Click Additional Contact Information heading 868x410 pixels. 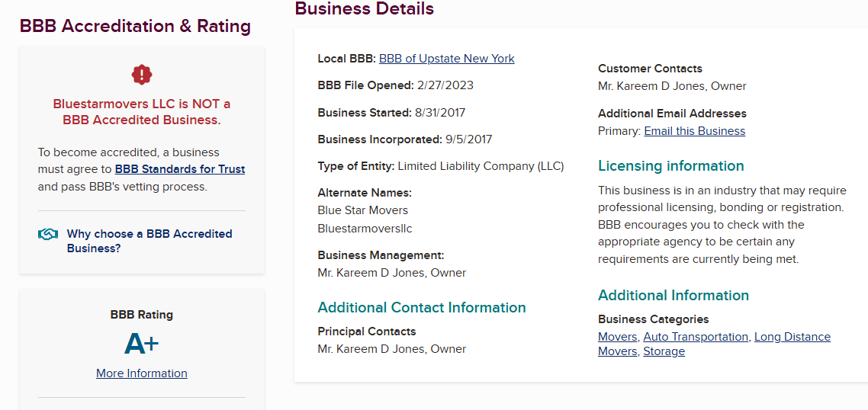pos(422,308)
